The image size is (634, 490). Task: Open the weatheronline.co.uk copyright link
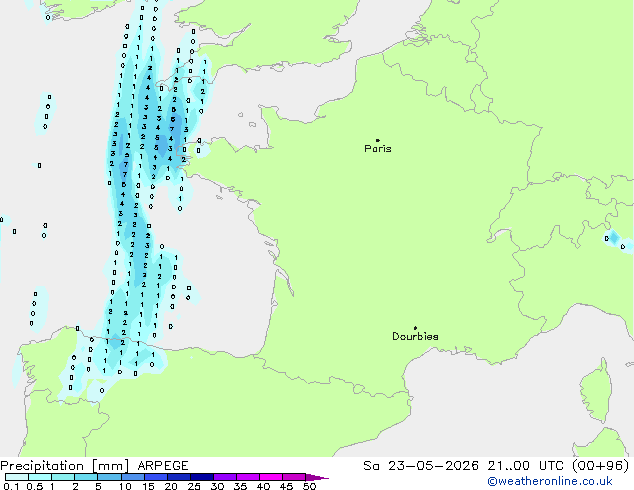point(550,481)
